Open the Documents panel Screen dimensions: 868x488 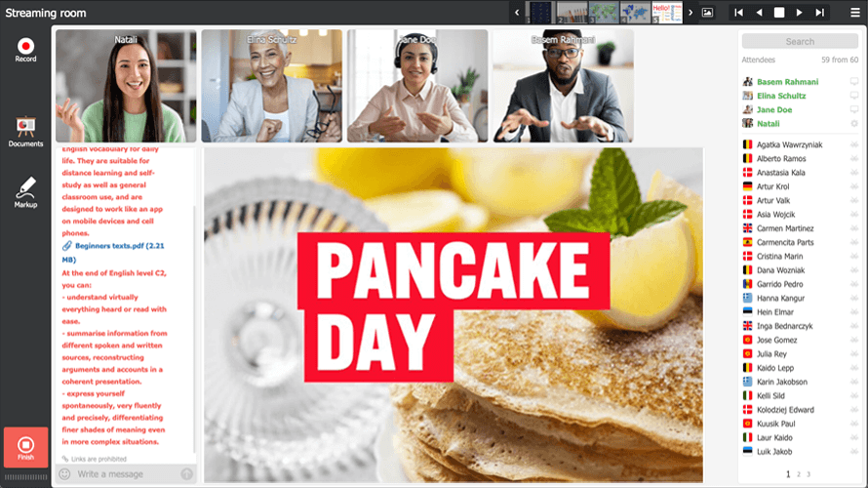[x=25, y=132]
